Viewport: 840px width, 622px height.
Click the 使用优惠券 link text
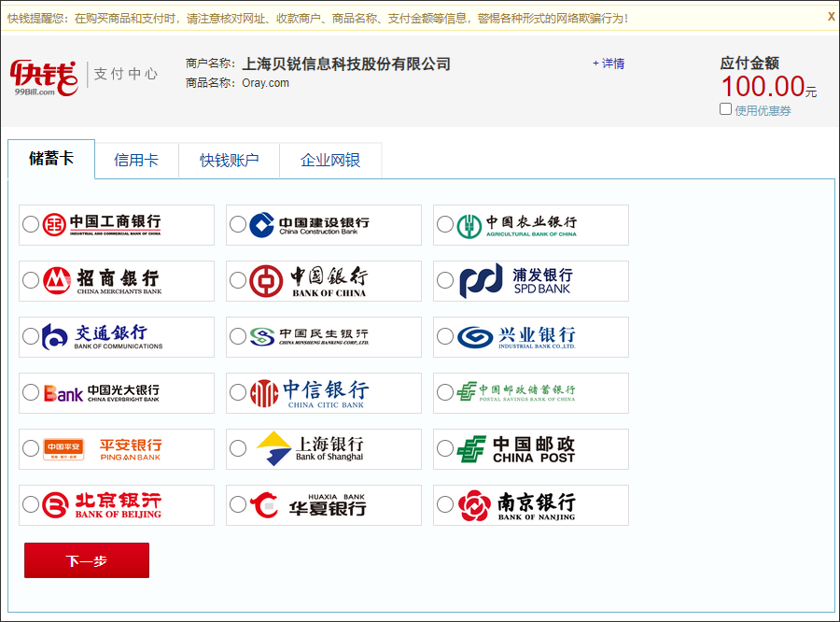coord(763,110)
